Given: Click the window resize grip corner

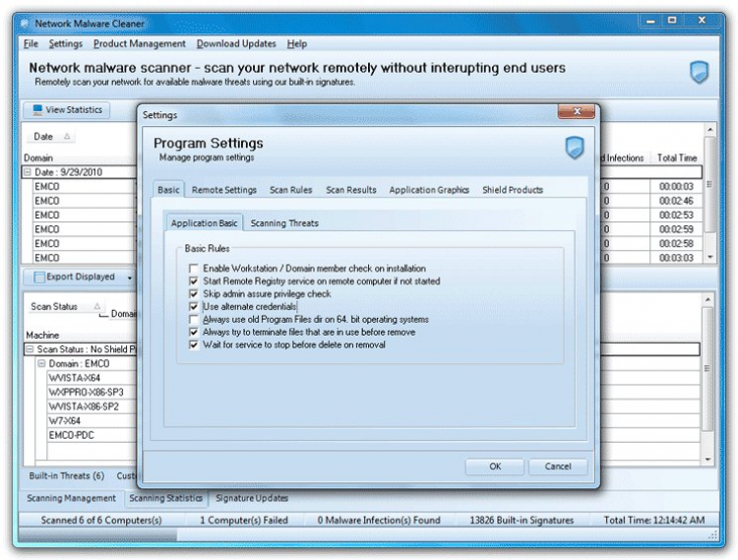Looking at the screenshot, I should (713, 535).
